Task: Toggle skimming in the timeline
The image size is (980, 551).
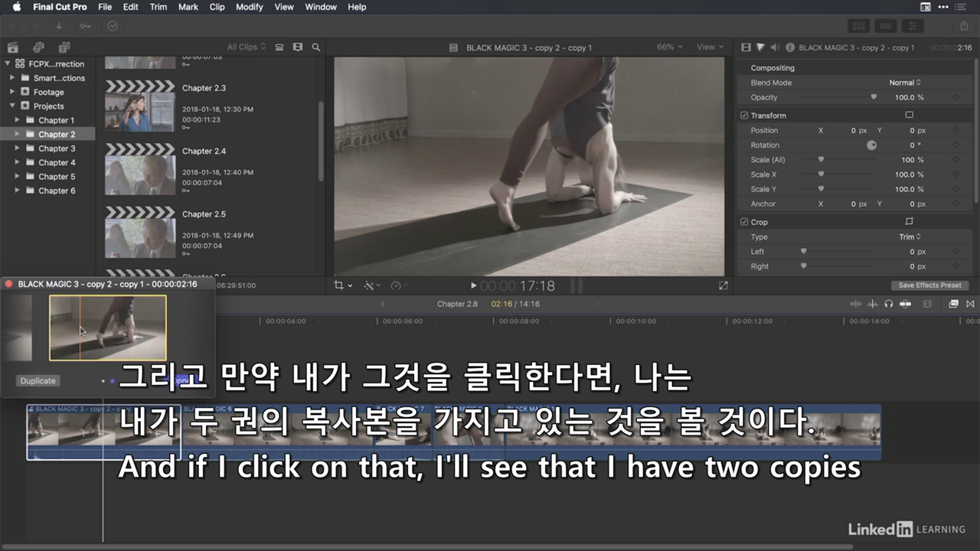Action: [x=856, y=304]
